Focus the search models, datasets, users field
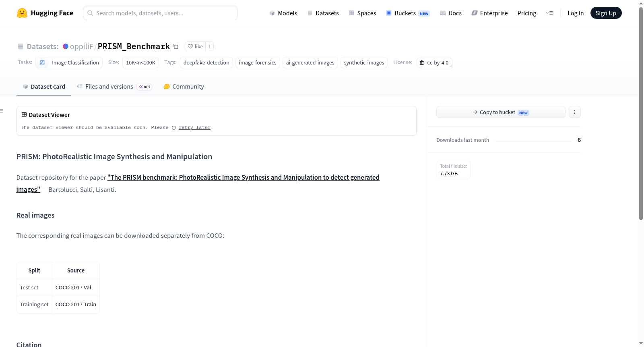This screenshot has height=347, width=644. click(x=160, y=13)
